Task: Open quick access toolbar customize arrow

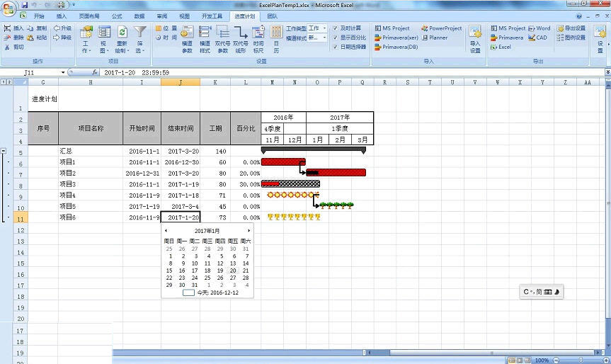Action: [x=74, y=5]
